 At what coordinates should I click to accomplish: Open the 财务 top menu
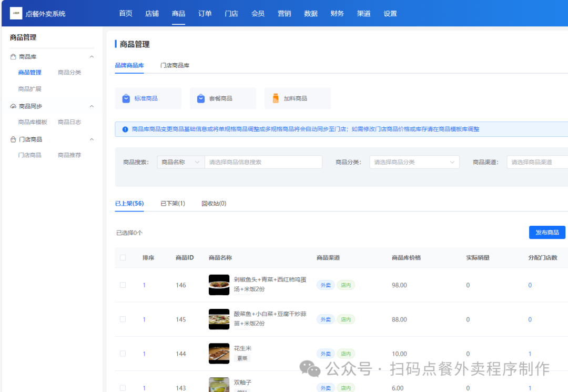click(x=337, y=13)
